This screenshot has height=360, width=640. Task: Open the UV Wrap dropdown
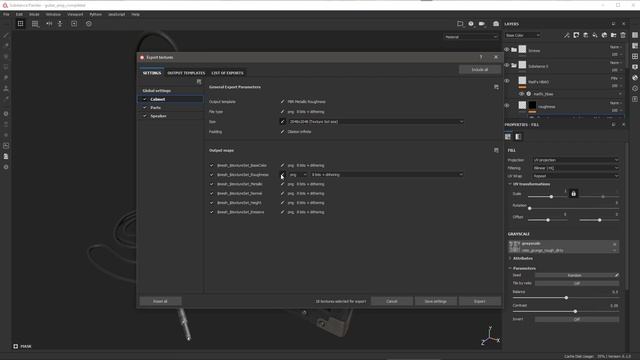[576, 176]
